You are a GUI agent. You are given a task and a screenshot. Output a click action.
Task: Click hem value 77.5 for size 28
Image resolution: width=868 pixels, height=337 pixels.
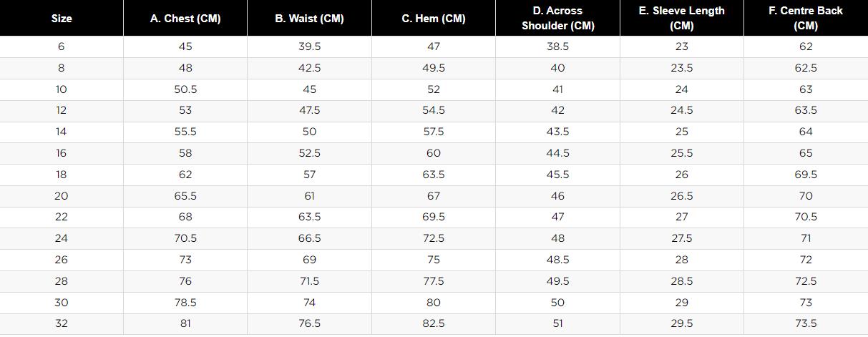434,281
